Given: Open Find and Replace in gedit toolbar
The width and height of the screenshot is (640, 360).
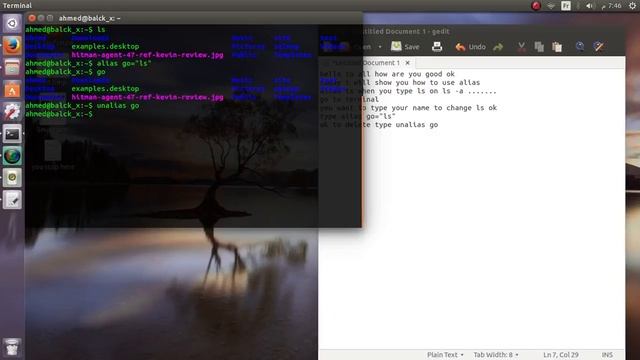Looking at the screenshot, I should (x=599, y=47).
